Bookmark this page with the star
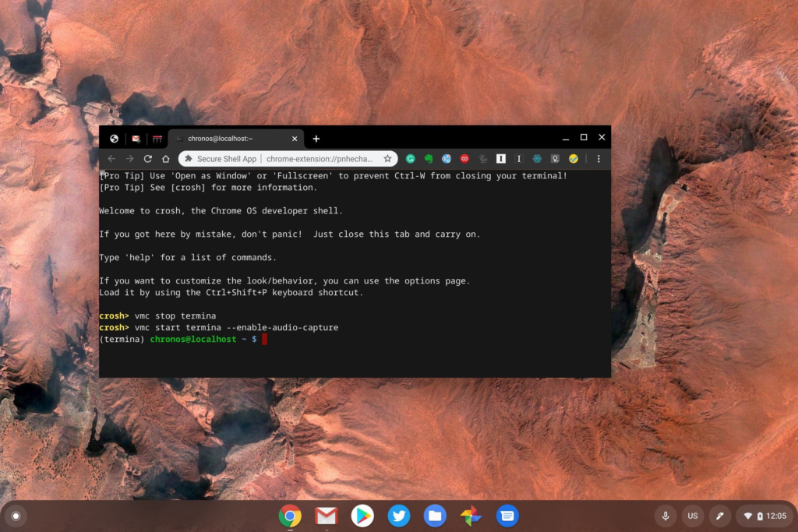The height and width of the screenshot is (532, 798). pyautogui.click(x=387, y=159)
